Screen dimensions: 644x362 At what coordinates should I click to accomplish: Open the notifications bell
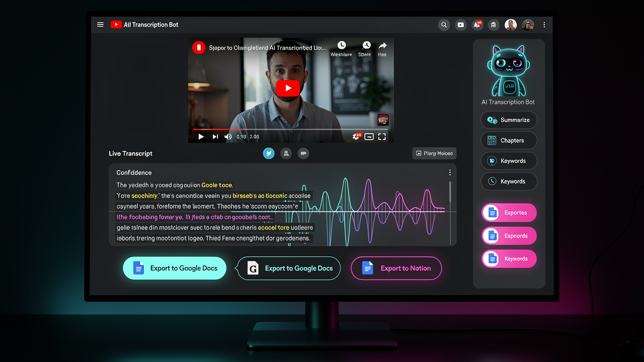coord(476,25)
